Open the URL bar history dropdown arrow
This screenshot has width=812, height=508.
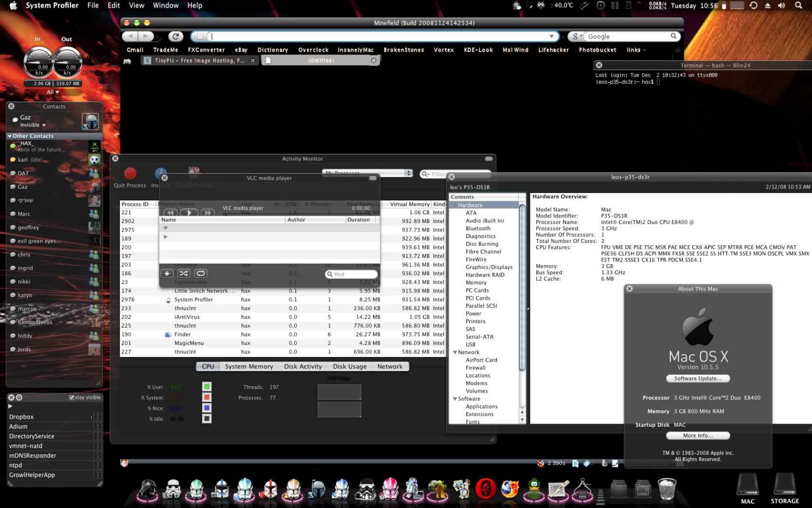click(552, 37)
